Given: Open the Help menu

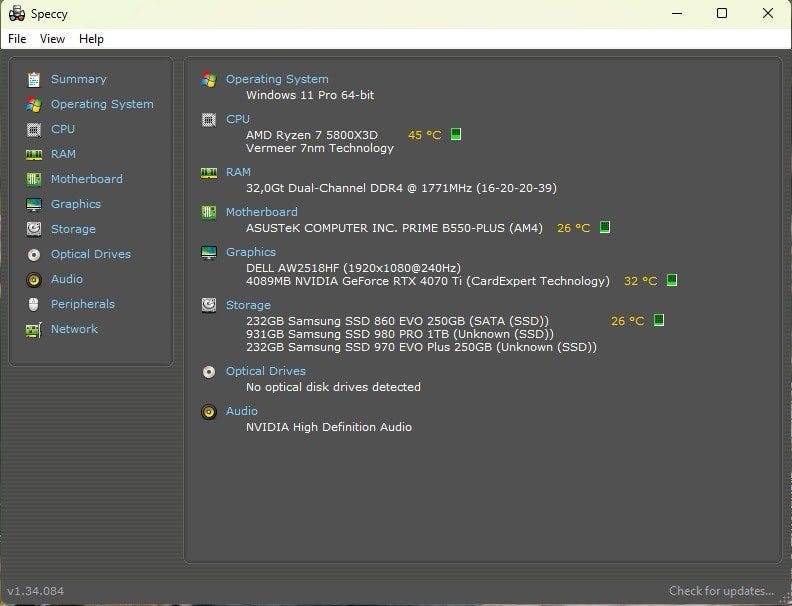Looking at the screenshot, I should pyautogui.click(x=91, y=39).
